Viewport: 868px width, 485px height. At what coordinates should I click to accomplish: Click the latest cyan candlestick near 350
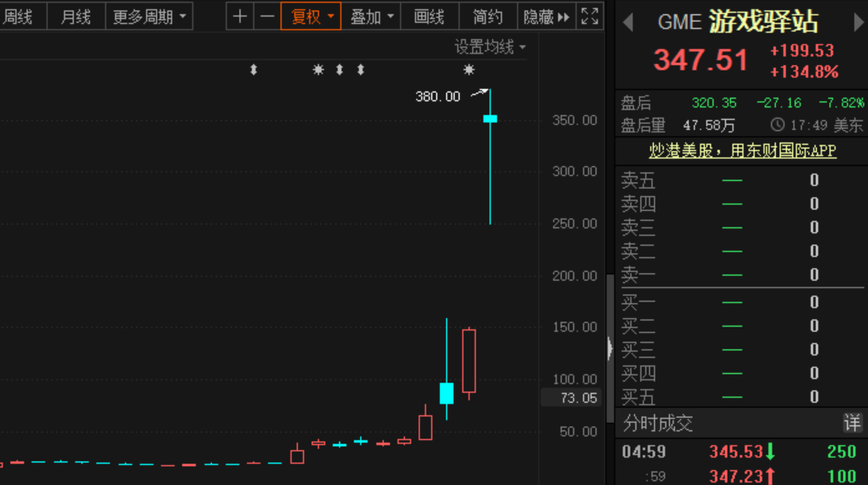490,119
